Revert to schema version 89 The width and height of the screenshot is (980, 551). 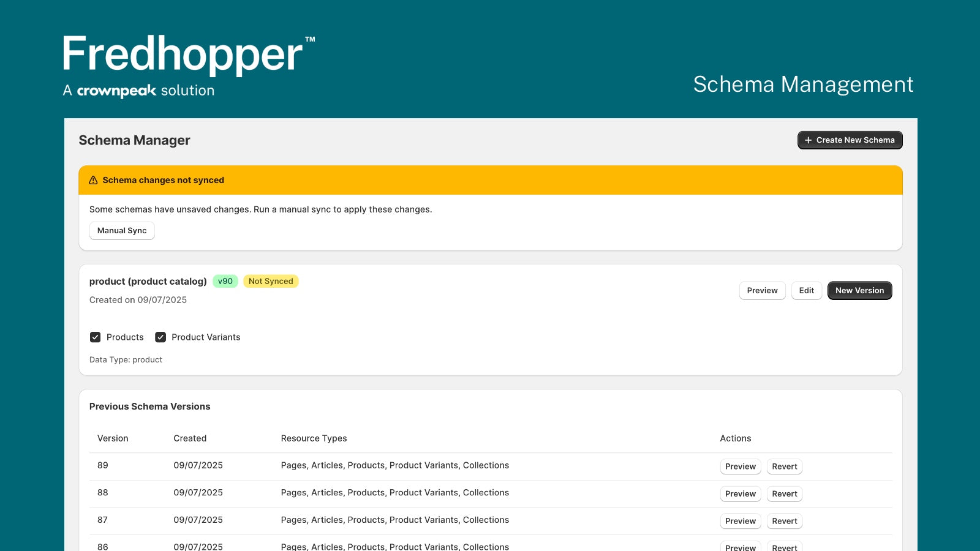785,467
